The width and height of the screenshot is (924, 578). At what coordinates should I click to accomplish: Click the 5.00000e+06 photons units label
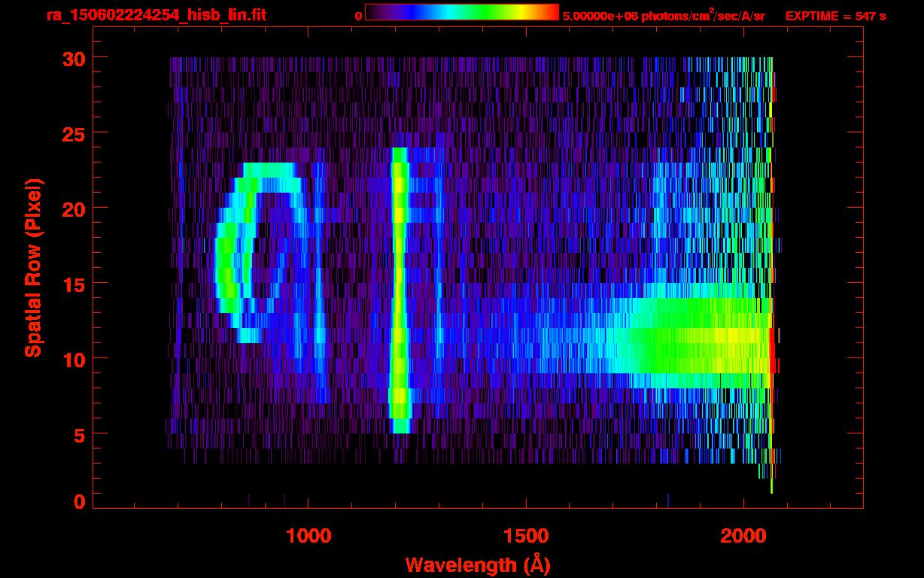click(x=664, y=16)
